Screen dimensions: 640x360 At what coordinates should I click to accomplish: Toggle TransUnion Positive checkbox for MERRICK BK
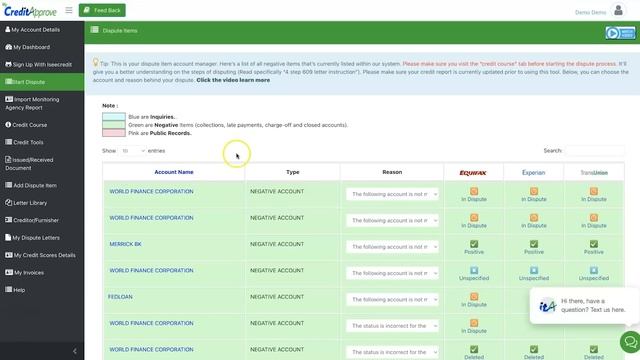point(594,244)
